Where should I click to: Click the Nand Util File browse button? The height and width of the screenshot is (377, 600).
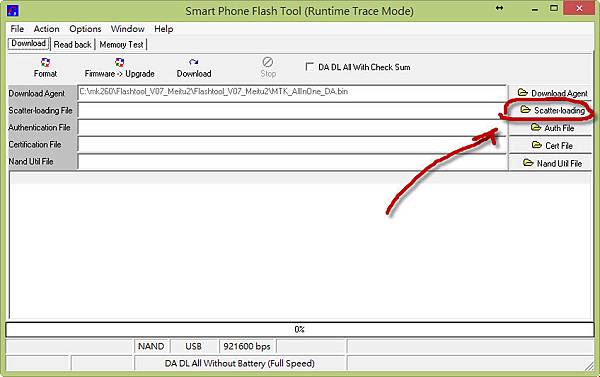coord(550,163)
